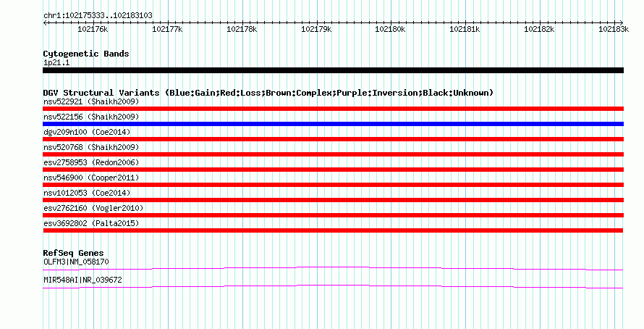Select the nsv546900 red loss bar
Viewport: 644px width, 329px height.
coord(333,185)
